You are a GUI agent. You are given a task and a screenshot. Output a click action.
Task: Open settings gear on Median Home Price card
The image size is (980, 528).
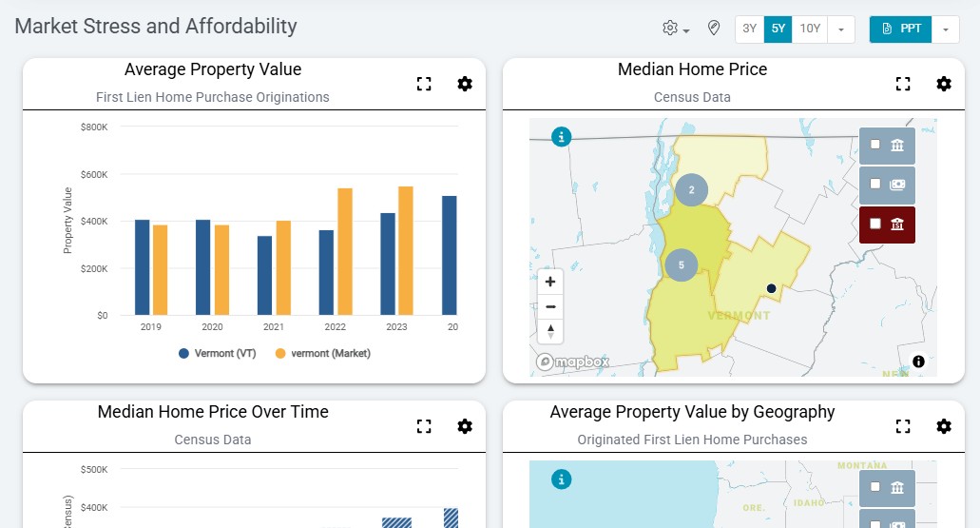point(943,84)
